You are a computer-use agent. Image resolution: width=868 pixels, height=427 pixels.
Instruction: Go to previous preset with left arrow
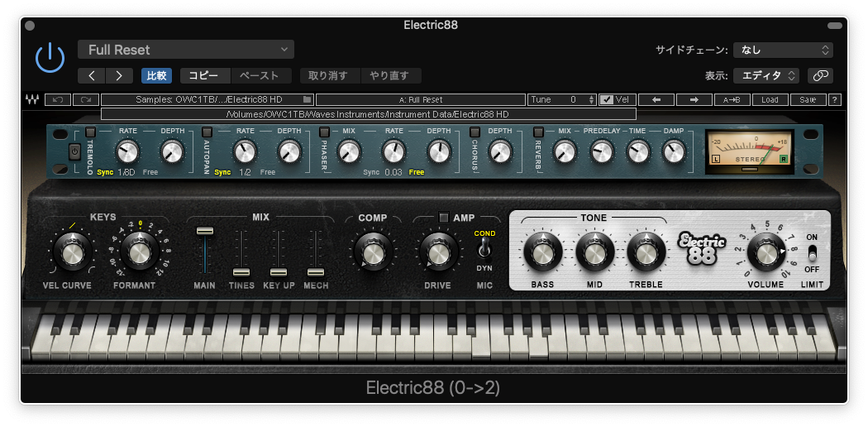click(x=656, y=99)
